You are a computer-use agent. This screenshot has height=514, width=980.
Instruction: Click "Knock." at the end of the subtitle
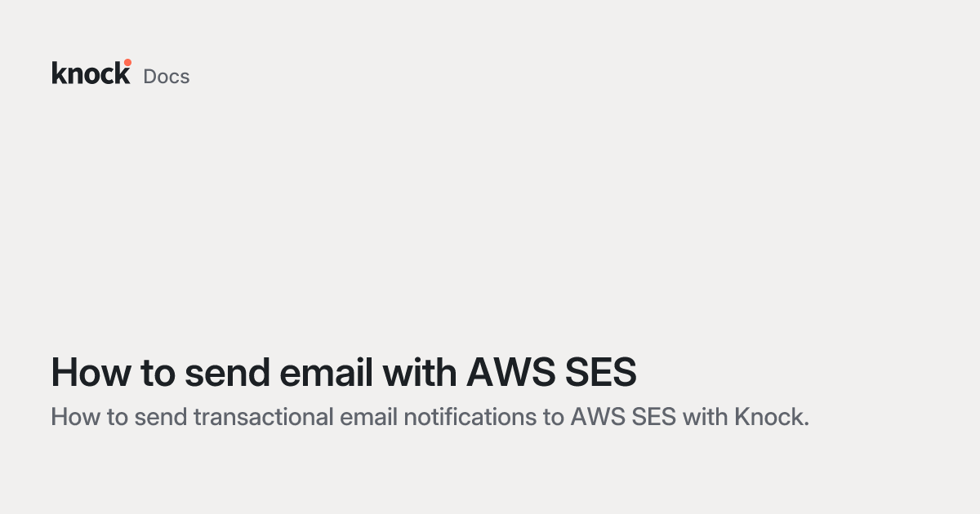click(x=771, y=417)
